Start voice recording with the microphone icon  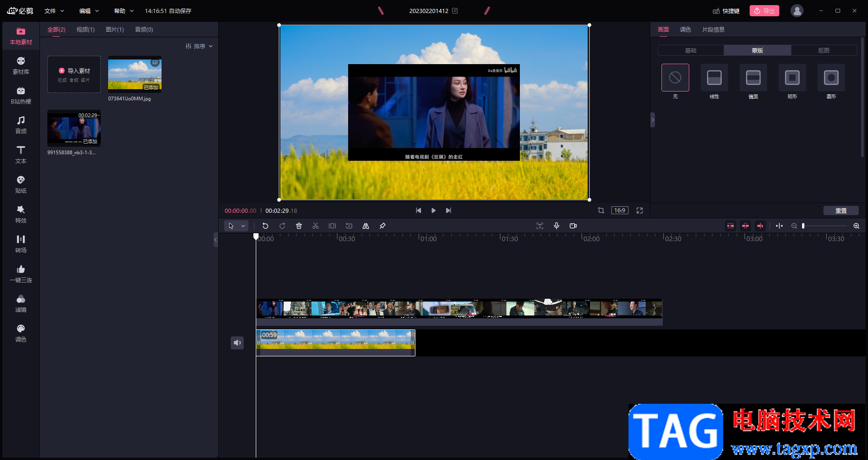click(557, 226)
